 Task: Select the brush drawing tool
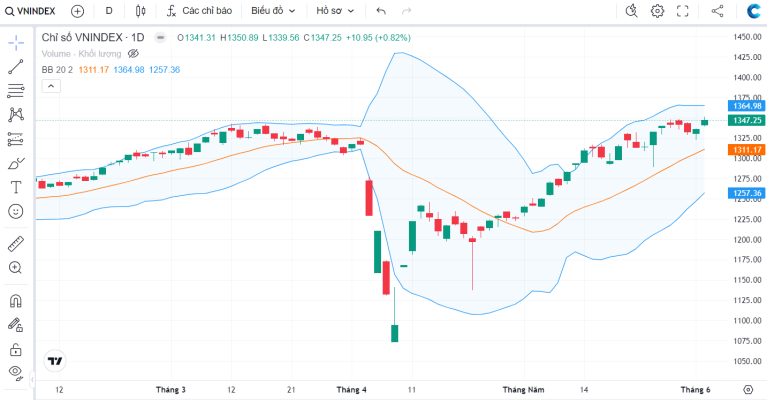(x=16, y=163)
